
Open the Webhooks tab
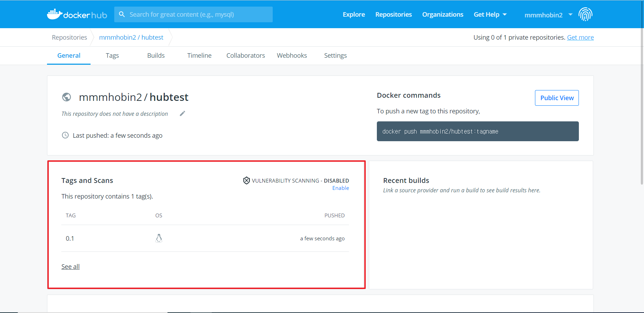tap(292, 55)
